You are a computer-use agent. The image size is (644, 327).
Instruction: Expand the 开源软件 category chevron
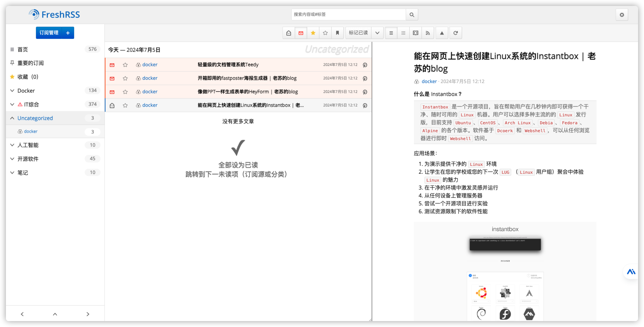[12, 159]
